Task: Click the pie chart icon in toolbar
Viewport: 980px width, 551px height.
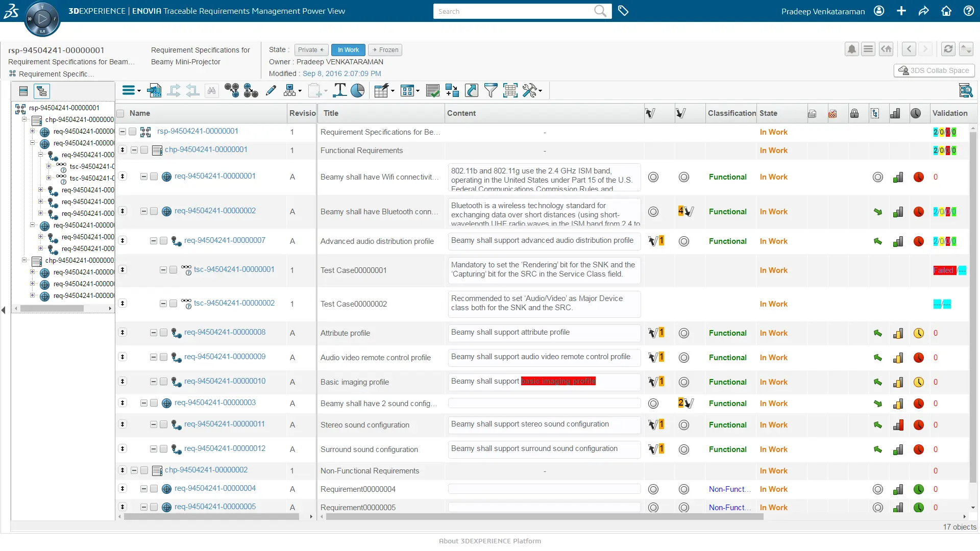Action: (358, 91)
